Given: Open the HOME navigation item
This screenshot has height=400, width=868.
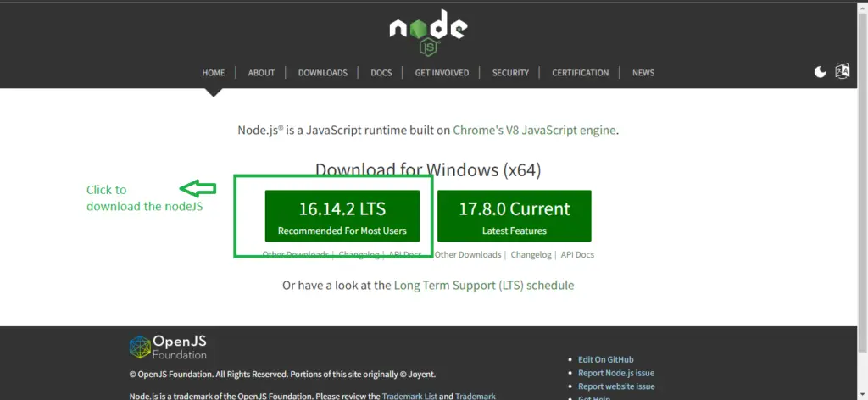Looking at the screenshot, I should (x=213, y=73).
